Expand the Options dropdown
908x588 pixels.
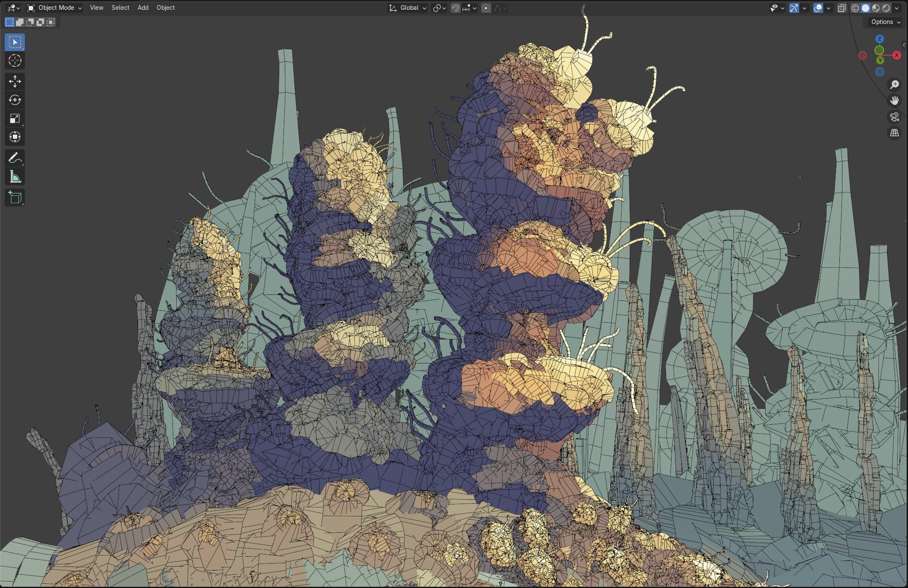(886, 22)
